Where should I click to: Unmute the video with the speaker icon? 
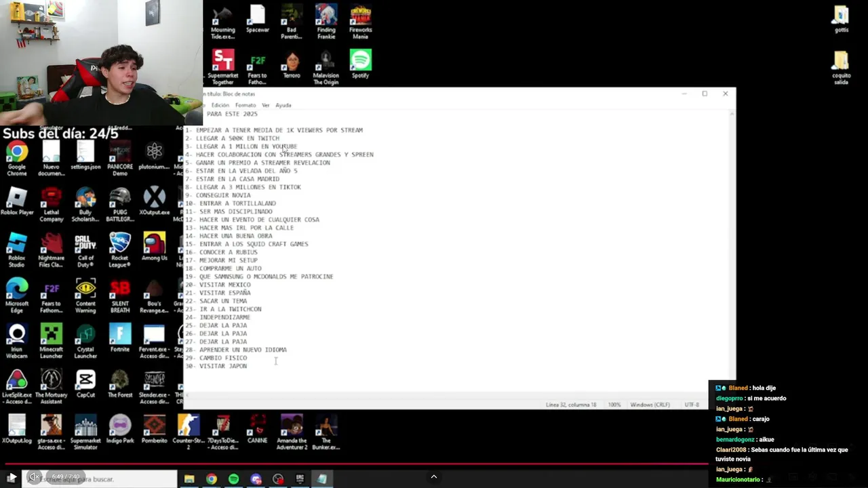coord(33,477)
